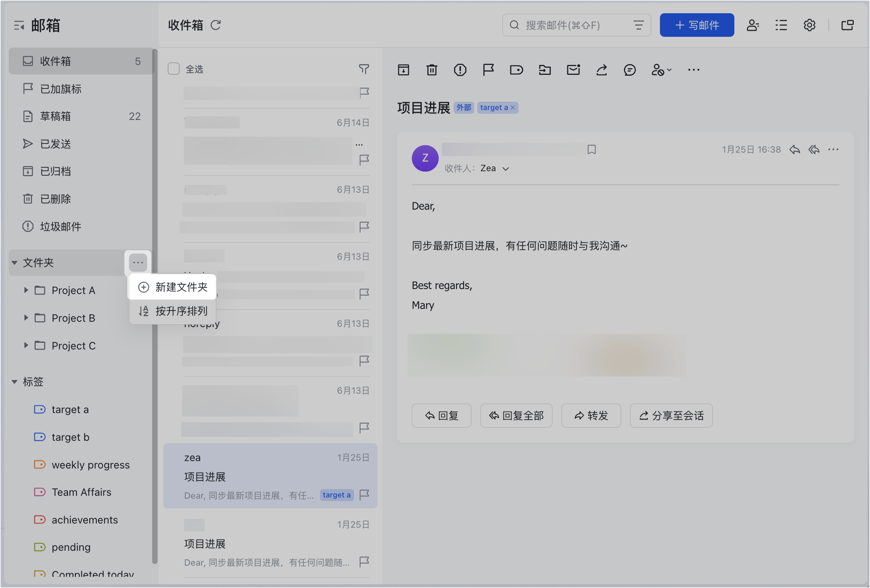The height and width of the screenshot is (588, 870).
Task: Toggle flag on last 项目进展 email
Action: [x=364, y=562]
